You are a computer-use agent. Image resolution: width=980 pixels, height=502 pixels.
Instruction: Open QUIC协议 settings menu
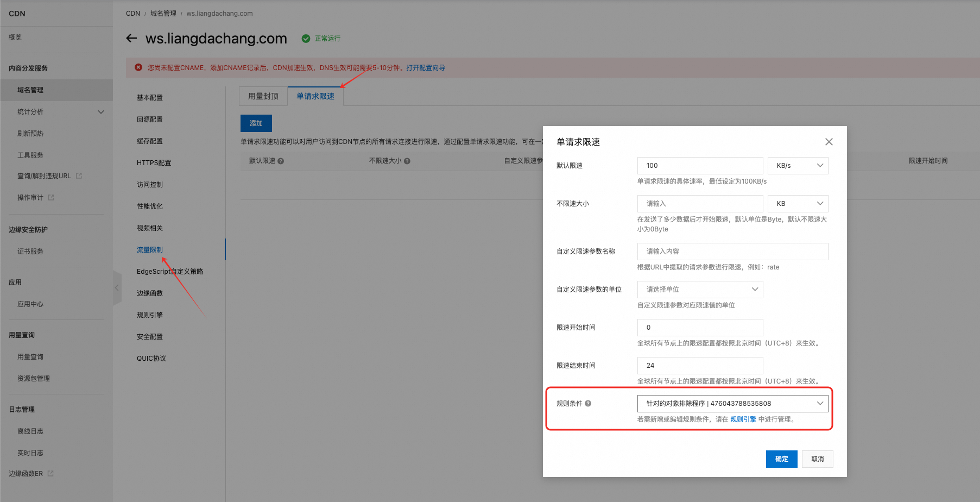(x=151, y=359)
